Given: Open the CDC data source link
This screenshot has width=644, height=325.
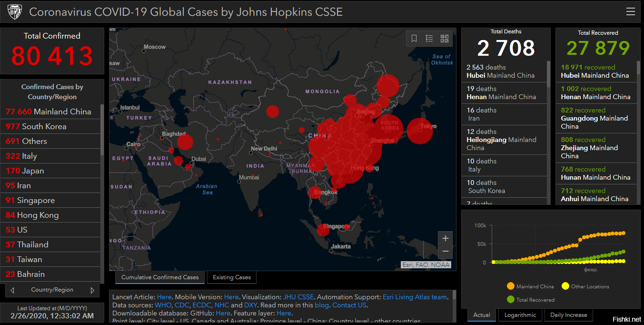Looking at the screenshot, I should [x=182, y=305].
